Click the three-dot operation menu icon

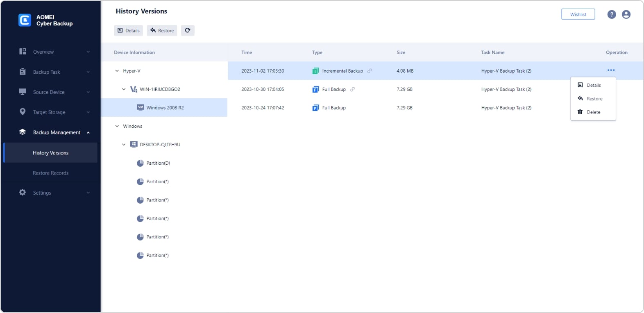[611, 70]
